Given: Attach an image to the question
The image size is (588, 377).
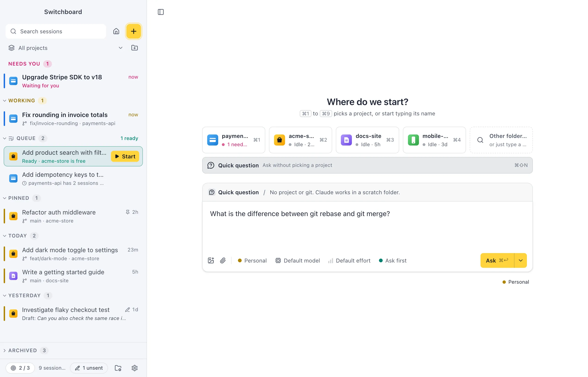Looking at the screenshot, I should point(211,260).
